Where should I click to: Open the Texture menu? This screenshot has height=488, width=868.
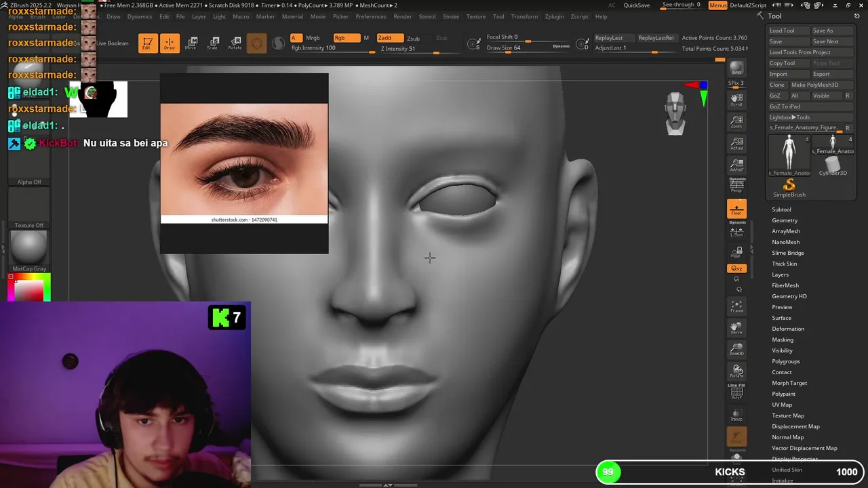(x=476, y=16)
